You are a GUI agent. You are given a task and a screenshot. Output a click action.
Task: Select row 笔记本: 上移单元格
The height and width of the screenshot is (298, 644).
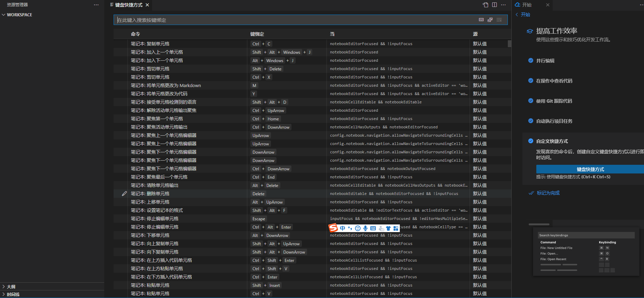click(311, 202)
